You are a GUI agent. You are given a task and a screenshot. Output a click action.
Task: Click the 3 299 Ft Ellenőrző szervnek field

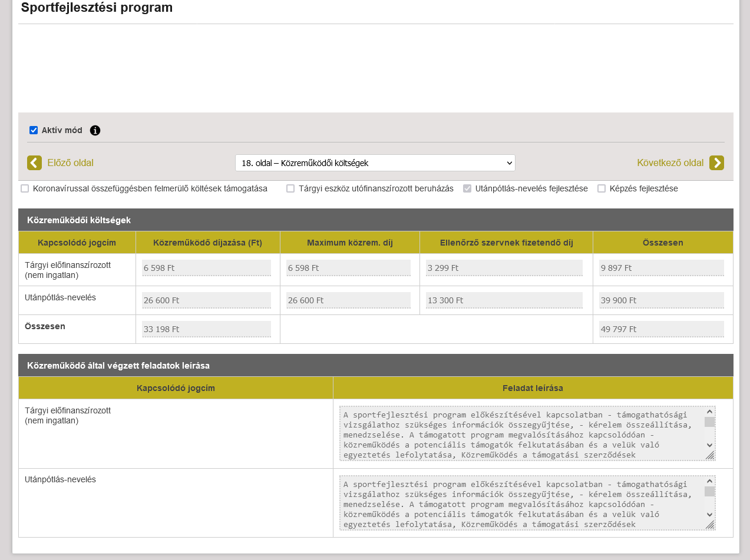(504, 268)
